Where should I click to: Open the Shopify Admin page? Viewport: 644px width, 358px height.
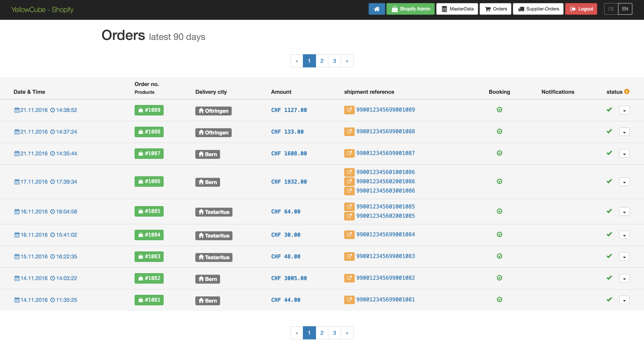pyautogui.click(x=410, y=9)
